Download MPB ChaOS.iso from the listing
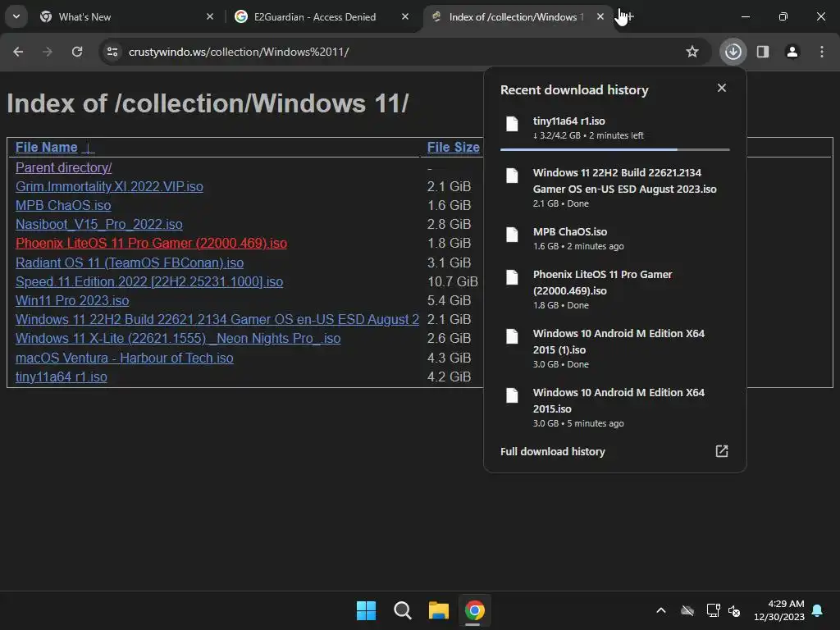The width and height of the screenshot is (840, 630). [x=63, y=205]
